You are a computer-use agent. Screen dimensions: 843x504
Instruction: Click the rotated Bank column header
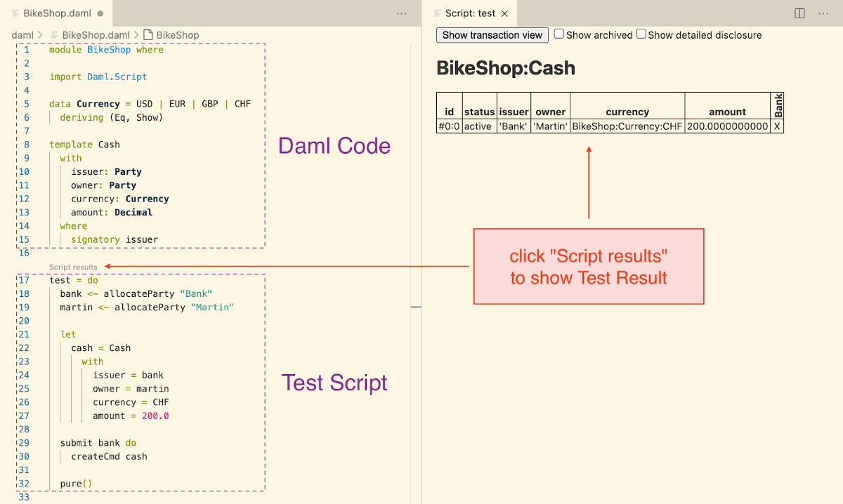[x=778, y=106]
